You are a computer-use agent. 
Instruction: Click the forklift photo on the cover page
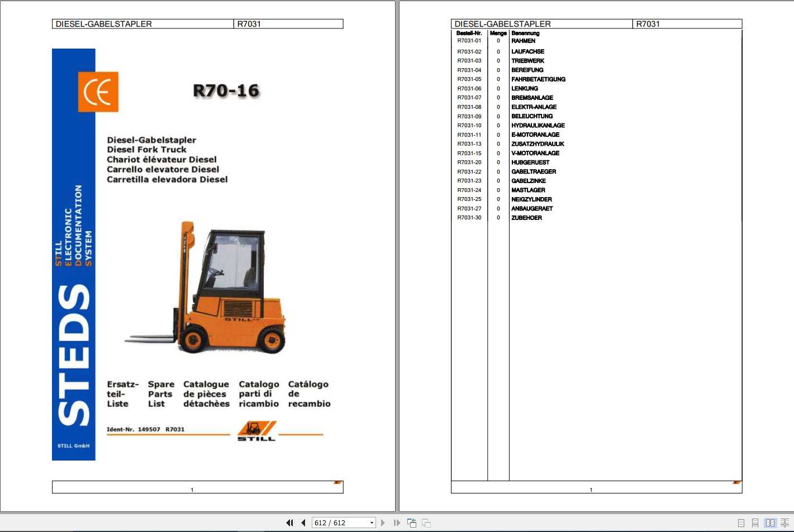pyautogui.click(x=206, y=287)
